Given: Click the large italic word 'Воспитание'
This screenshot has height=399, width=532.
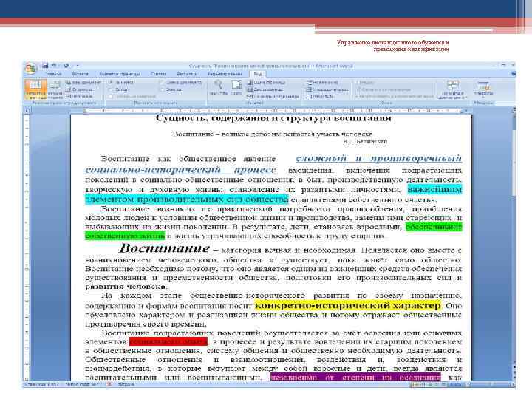Looking at the screenshot, I should coord(165,248).
